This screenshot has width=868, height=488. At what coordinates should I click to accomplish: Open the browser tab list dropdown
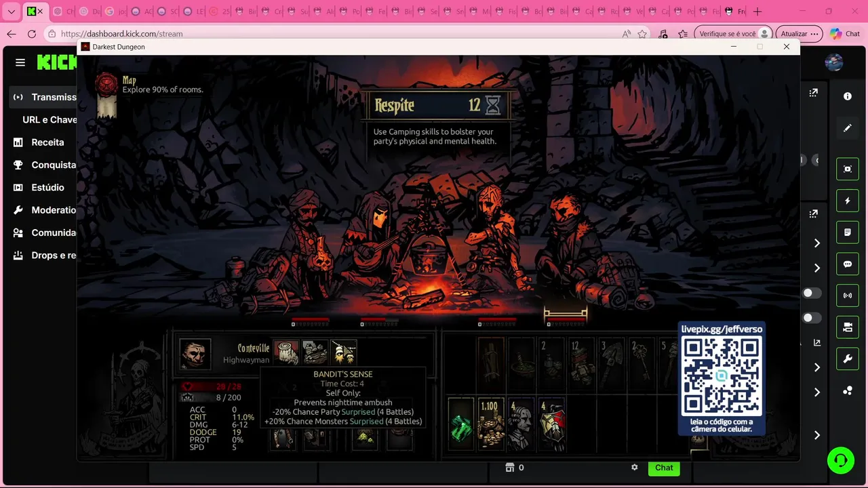pyautogui.click(x=12, y=12)
